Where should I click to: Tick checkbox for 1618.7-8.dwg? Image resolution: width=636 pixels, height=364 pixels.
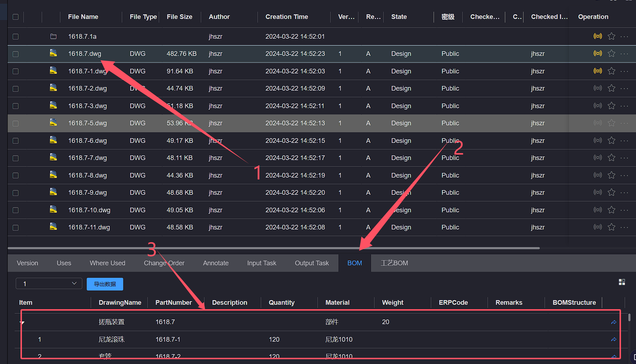click(16, 175)
